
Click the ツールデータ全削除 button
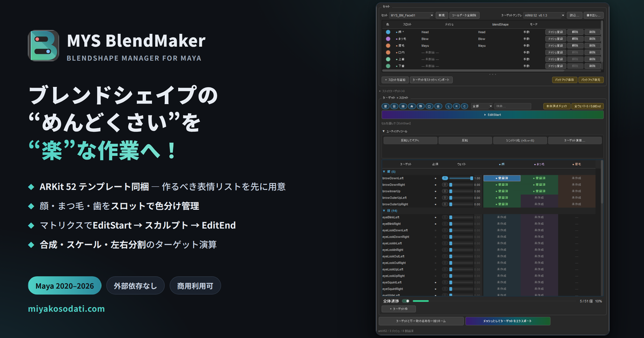(464, 15)
